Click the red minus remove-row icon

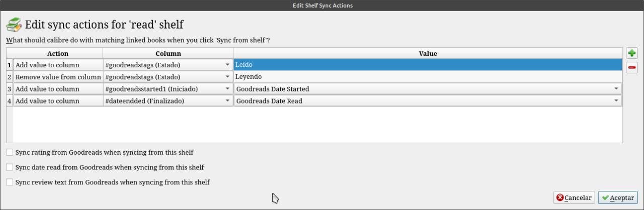pos(631,67)
